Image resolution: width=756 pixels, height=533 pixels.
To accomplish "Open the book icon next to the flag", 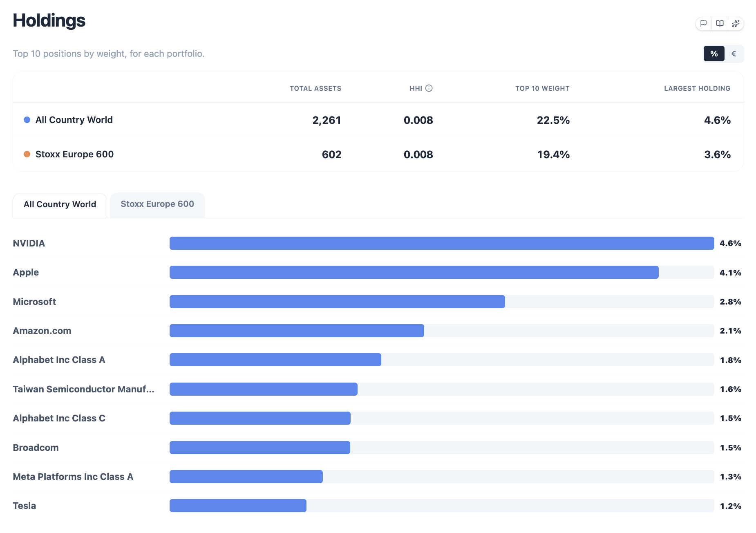I will tap(720, 24).
